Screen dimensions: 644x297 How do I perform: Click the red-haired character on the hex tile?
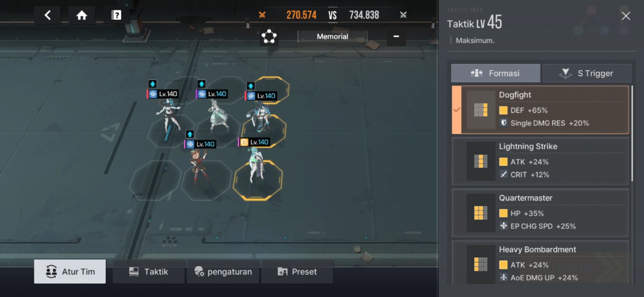pyautogui.click(x=199, y=166)
